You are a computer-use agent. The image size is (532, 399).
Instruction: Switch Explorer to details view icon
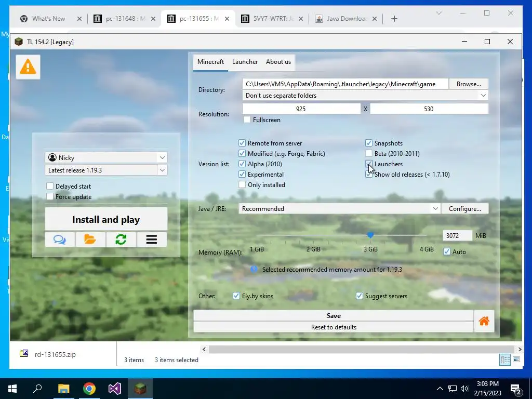click(505, 360)
